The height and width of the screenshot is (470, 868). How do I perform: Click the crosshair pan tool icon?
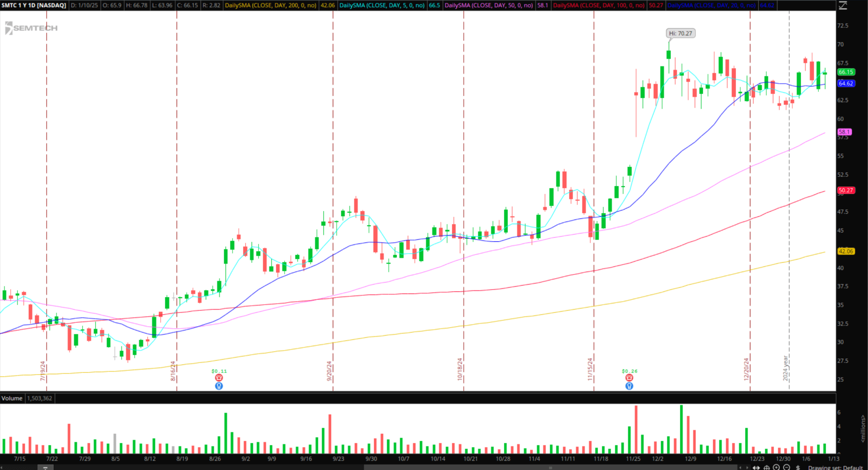[767, 468]
